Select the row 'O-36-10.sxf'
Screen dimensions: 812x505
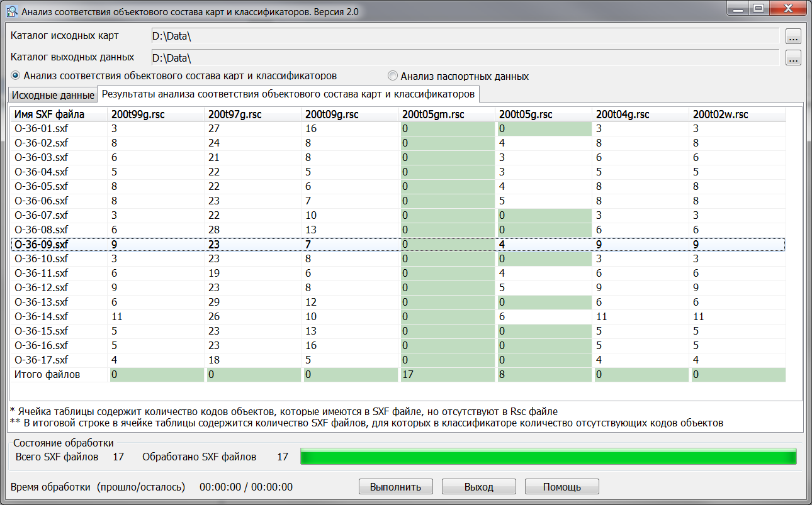click(x=398, y=258)
